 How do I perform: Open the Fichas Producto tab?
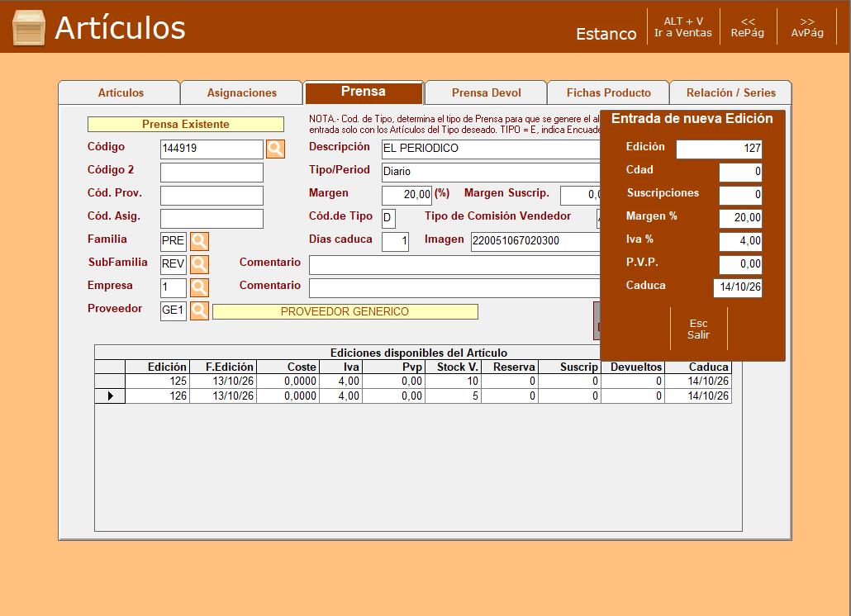click(608, 92)
